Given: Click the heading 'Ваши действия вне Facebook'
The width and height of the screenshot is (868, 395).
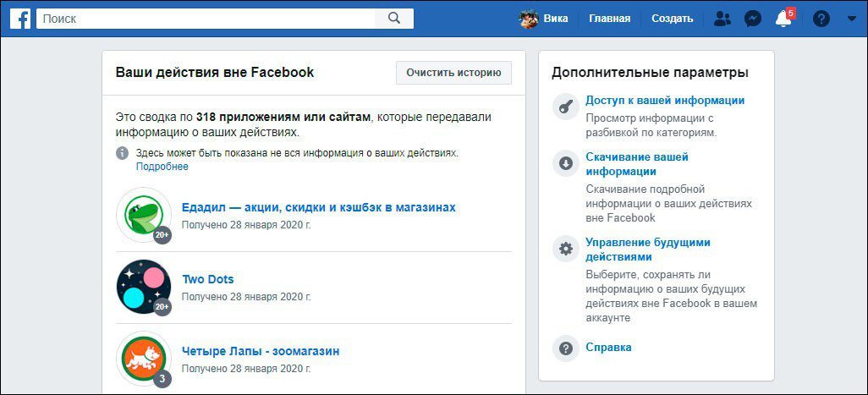Looking at the screenshot, I should pyautogui.click(x=215, y=73).
